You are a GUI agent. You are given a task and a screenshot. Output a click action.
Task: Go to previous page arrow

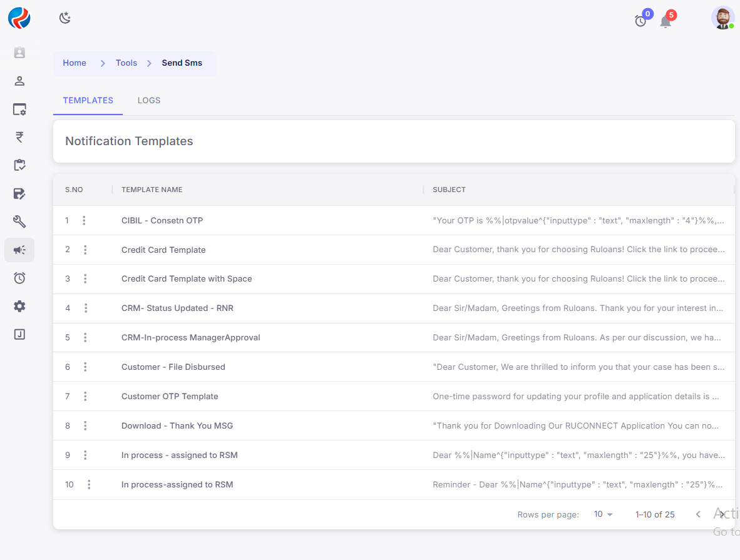pyautogui.click(x=698, y=514)
